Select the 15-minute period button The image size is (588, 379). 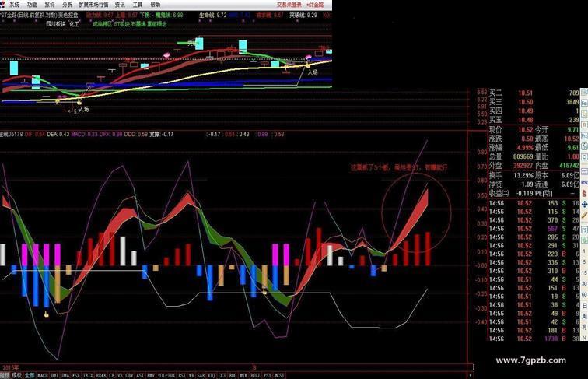point(584,273)
